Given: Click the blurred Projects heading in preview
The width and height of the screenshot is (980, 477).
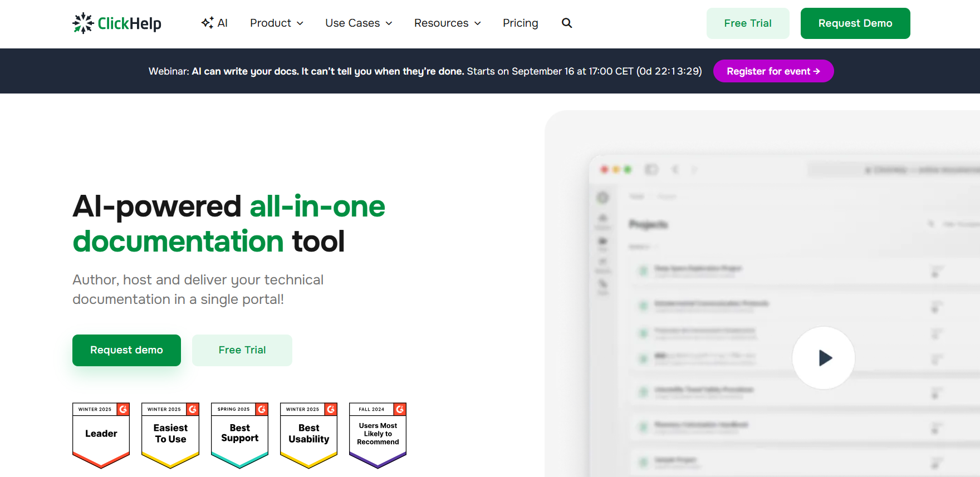Looking at the screenshot, I should pyautogui.click(x=648, y=224).
